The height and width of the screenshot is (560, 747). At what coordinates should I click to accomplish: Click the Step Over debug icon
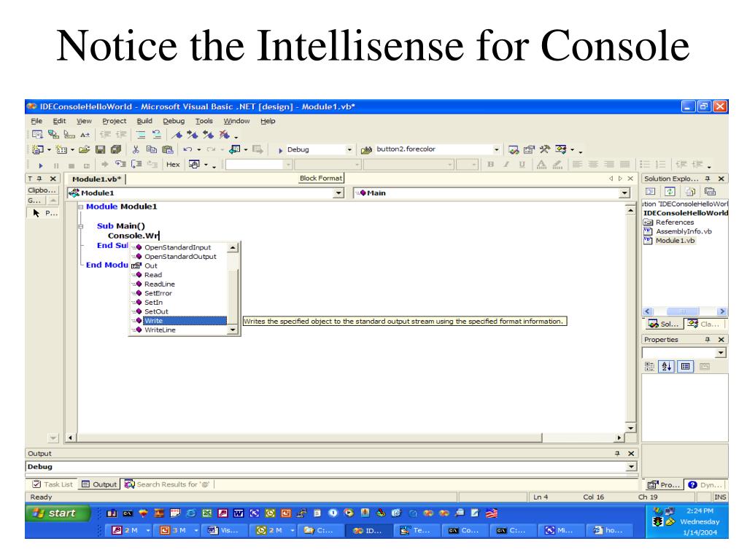click(x=136, y=164)
